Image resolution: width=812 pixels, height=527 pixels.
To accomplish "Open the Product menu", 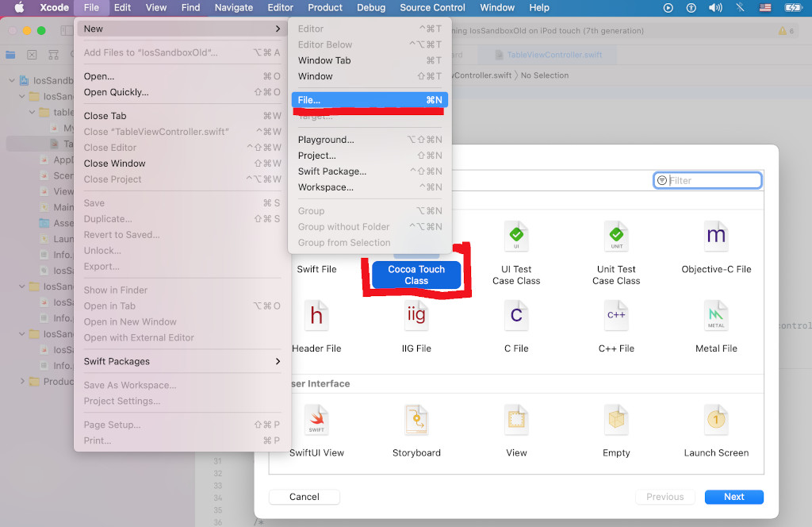I will pos(324,7).
